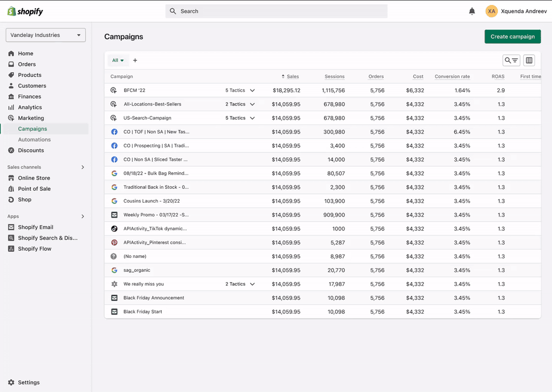552x392 pixels.
Task: Open the Cousins Launch - 3/20/22 campaign
Action: [152, 201]
